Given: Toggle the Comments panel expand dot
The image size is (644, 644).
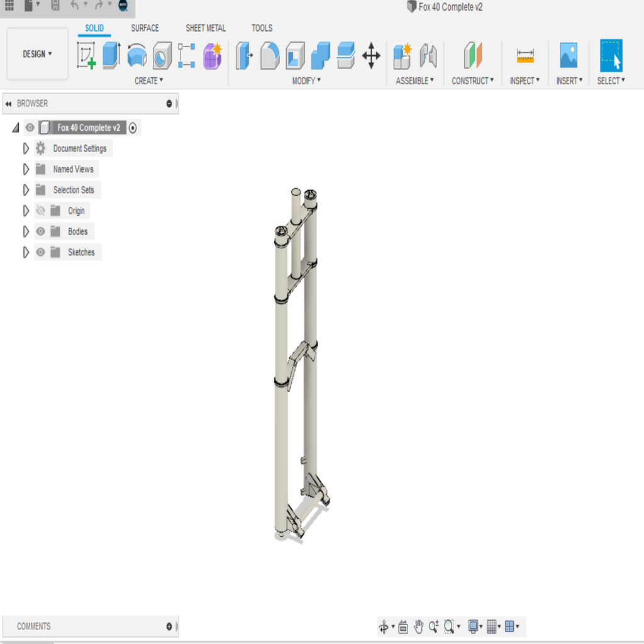Looking at the screenshot, I should (169, 626).
